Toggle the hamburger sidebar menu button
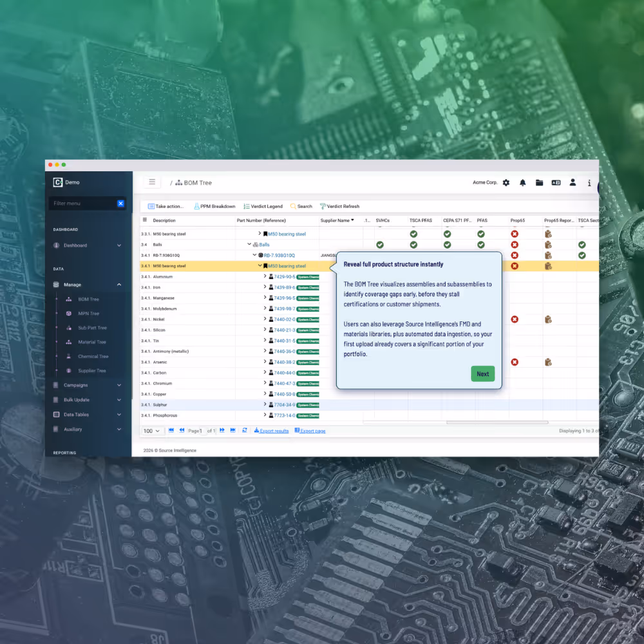 (x=152, y=182)
